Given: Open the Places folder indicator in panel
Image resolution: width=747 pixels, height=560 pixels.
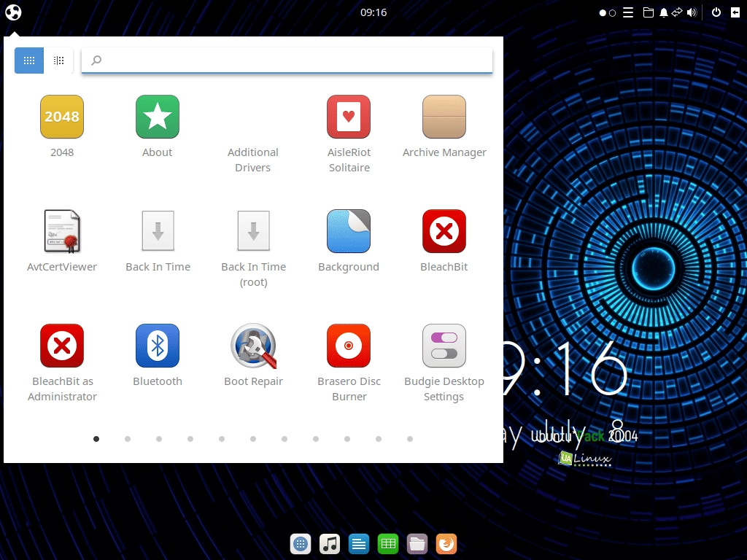Looking at the screenshot, I should [649, 12].
